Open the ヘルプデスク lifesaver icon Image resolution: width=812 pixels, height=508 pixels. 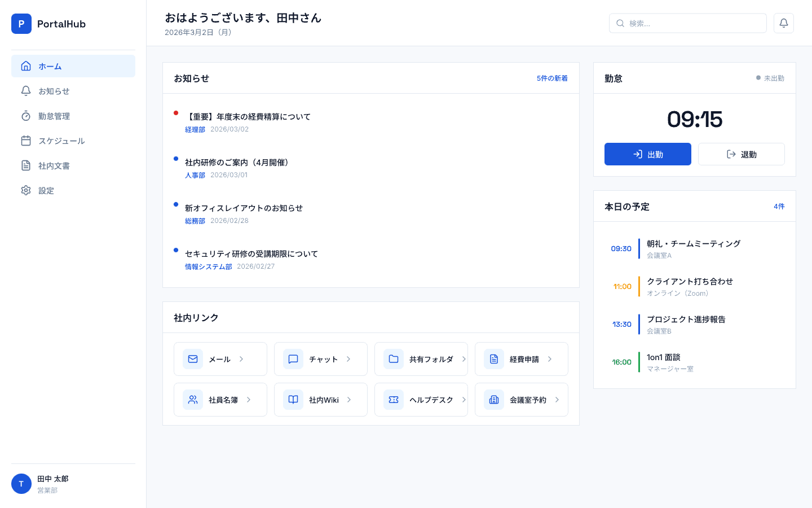(394, 400)
